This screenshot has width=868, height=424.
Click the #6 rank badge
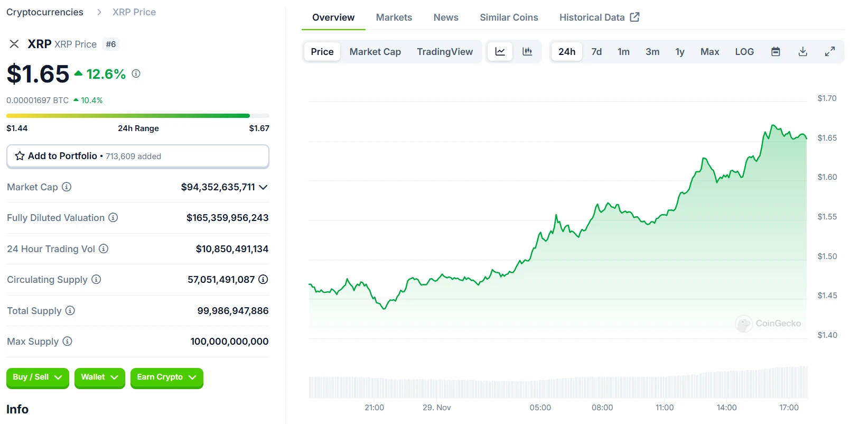point(111,44)
